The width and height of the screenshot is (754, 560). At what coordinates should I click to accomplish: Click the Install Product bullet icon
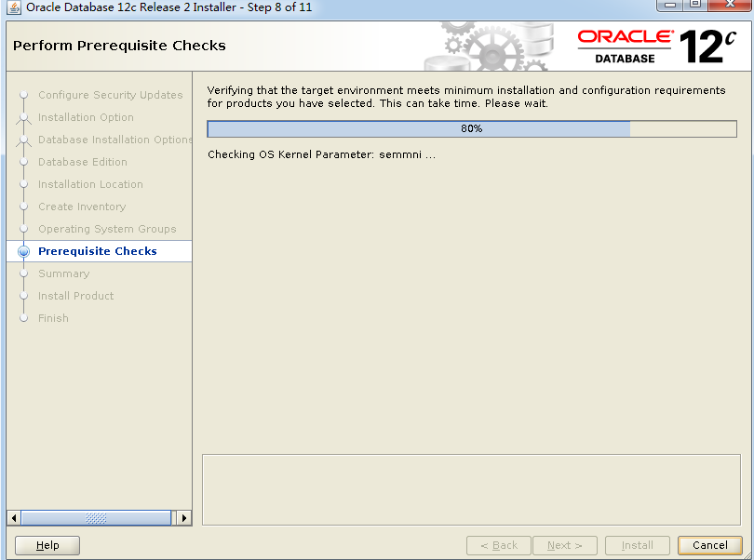[23, 296]
